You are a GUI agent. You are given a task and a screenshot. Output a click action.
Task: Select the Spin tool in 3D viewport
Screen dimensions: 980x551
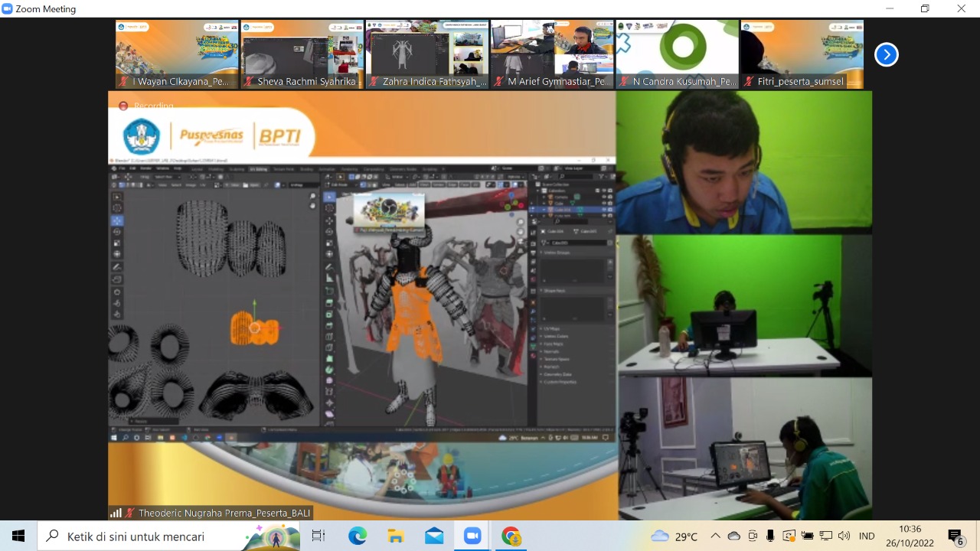point(329,369)
